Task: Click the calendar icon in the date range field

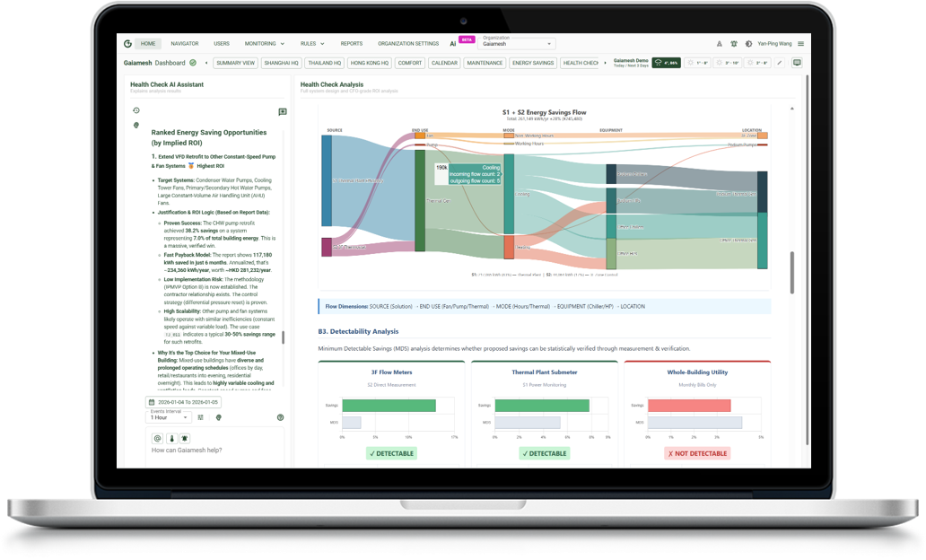Action: pyautogui.click(x=152, y=402)
